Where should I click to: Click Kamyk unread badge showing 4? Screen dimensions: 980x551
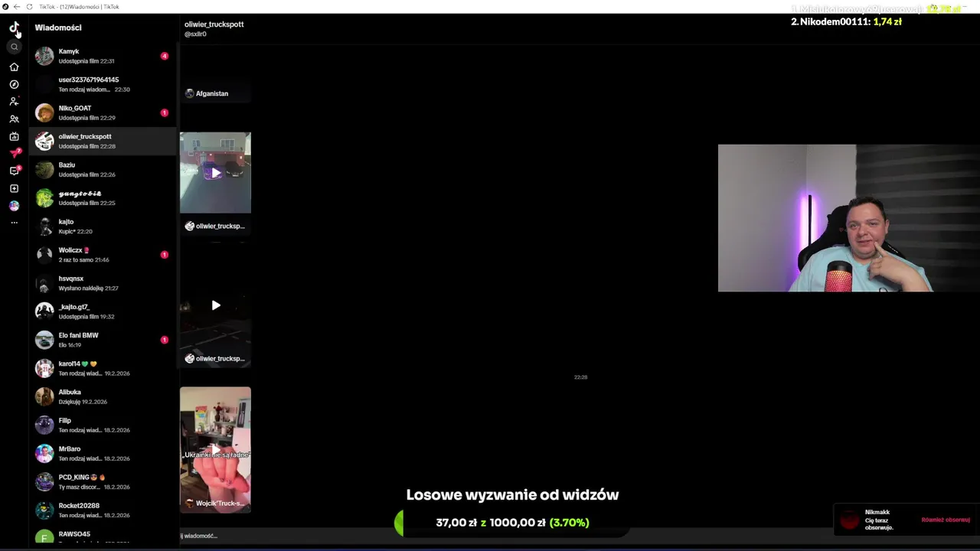pyautogui.click(x=164, y=56)
